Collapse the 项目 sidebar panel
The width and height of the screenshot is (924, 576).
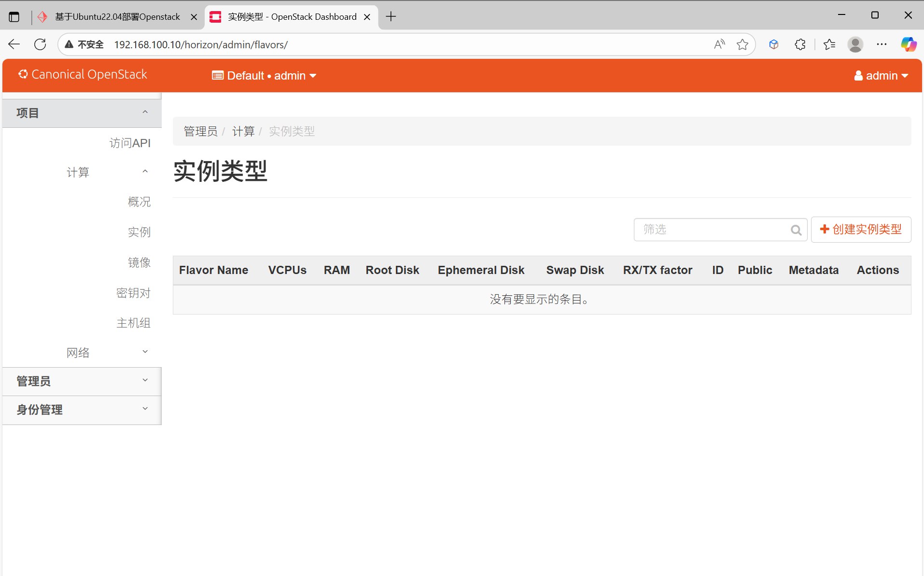pyautogui.click(x=82, y=113)
